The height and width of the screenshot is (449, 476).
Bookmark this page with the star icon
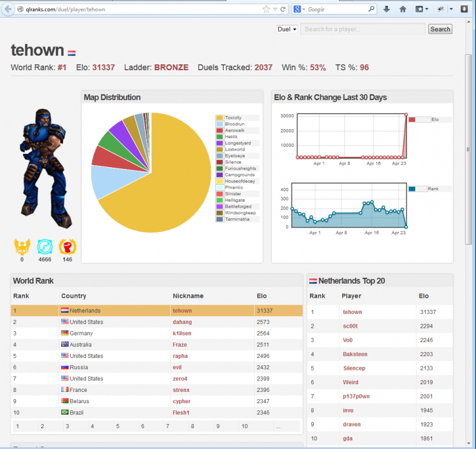[266, 9]
